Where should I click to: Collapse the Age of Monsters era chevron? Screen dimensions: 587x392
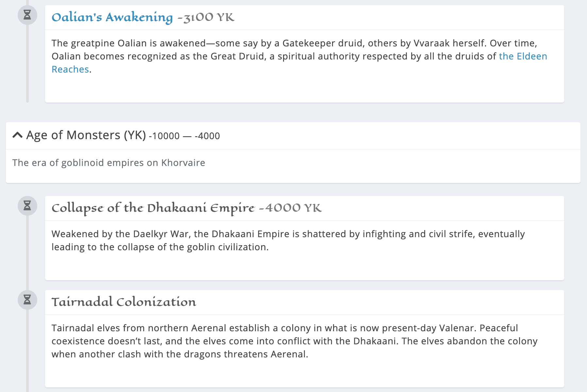pos(17,135)
